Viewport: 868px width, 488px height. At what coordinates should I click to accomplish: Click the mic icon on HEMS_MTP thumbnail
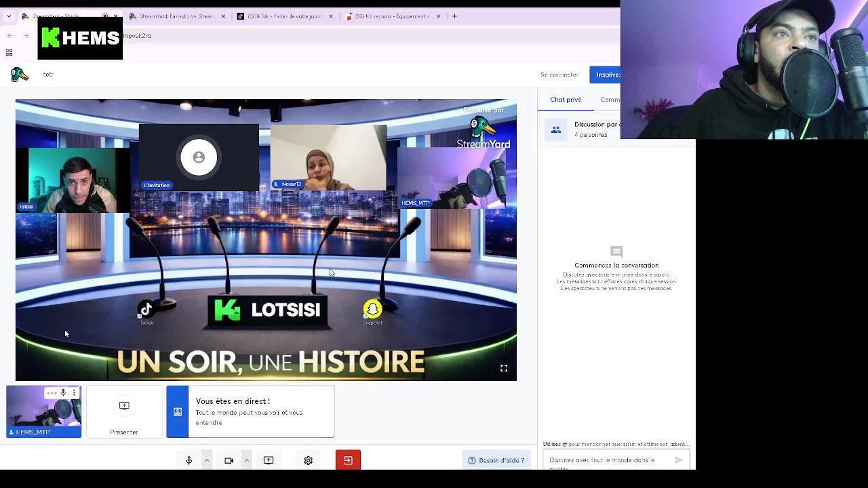coord(63,393)
